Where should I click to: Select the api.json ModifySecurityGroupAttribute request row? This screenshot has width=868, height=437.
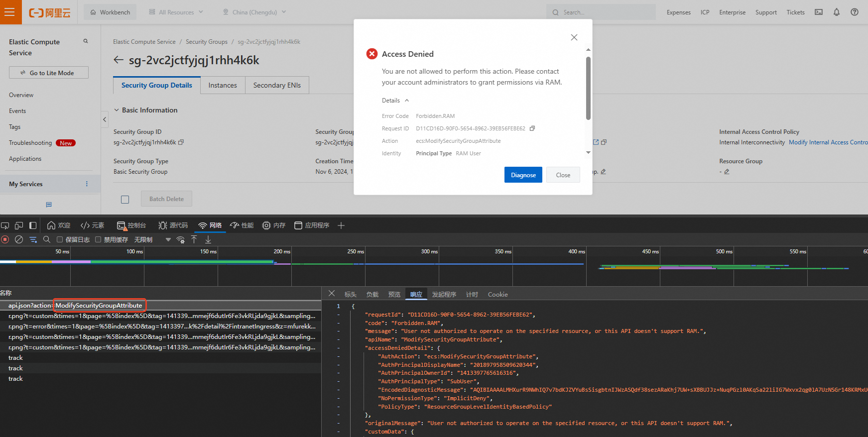click(160, 306)
